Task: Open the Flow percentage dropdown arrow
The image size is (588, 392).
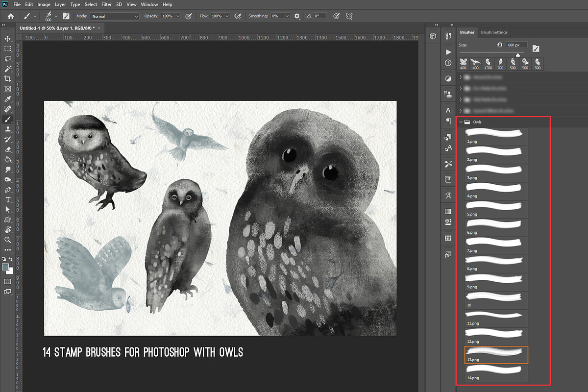Action: pos(226,16)
